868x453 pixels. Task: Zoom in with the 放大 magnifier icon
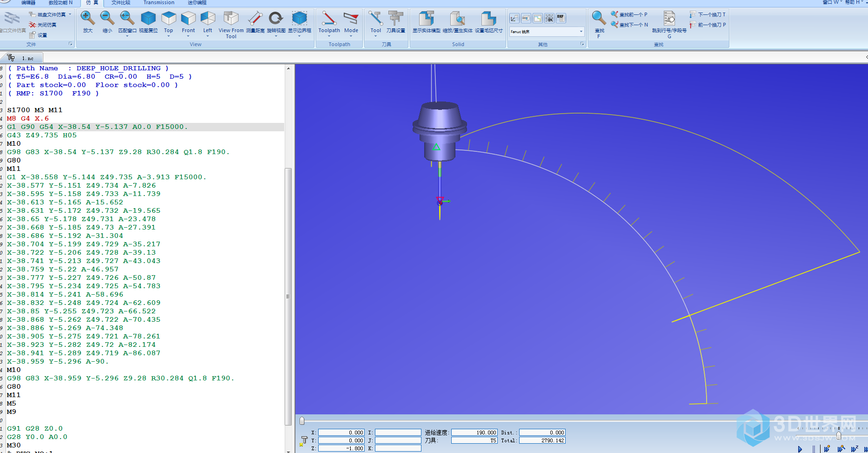coord(87,19)
